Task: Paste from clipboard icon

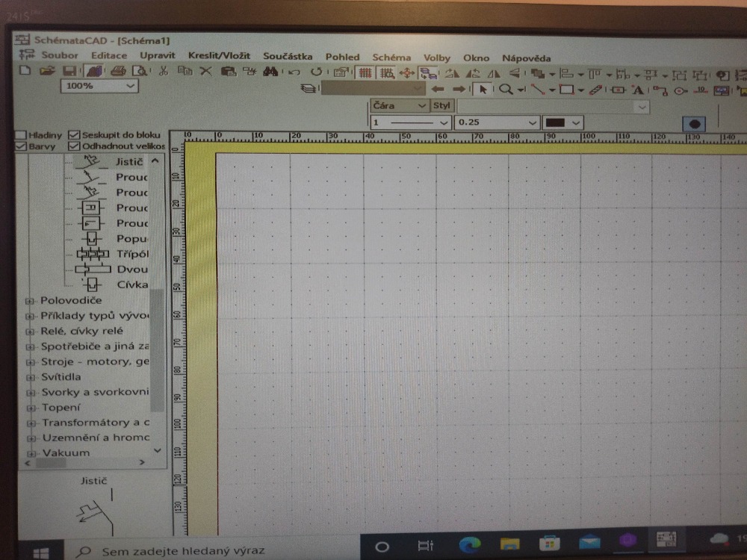Action: click(x=229, y=72)
